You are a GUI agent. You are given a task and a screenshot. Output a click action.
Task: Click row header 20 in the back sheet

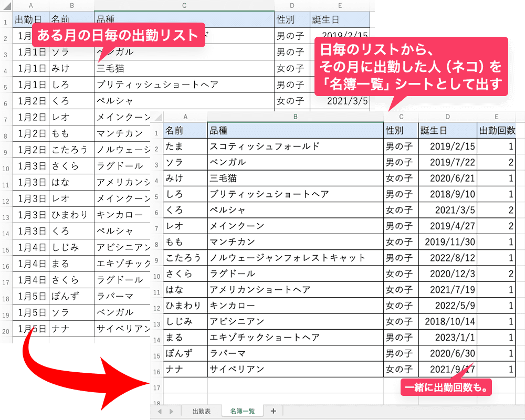[x=5, y=331]
